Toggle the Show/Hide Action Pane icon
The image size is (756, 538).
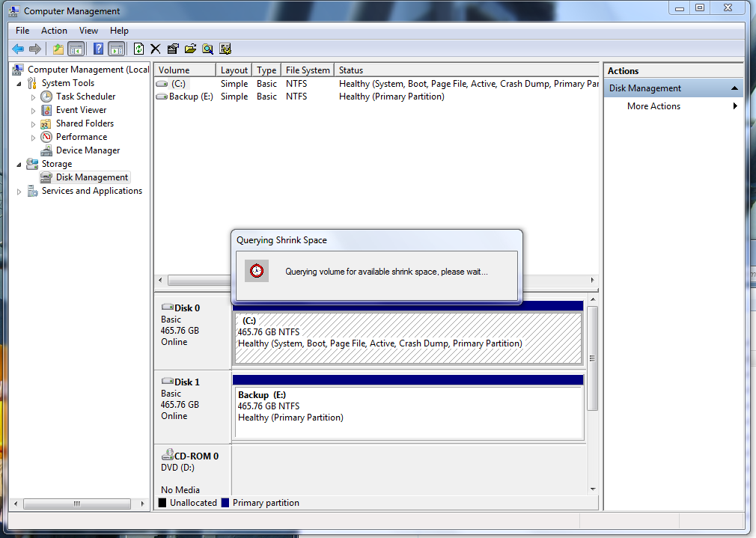(116, 49)
